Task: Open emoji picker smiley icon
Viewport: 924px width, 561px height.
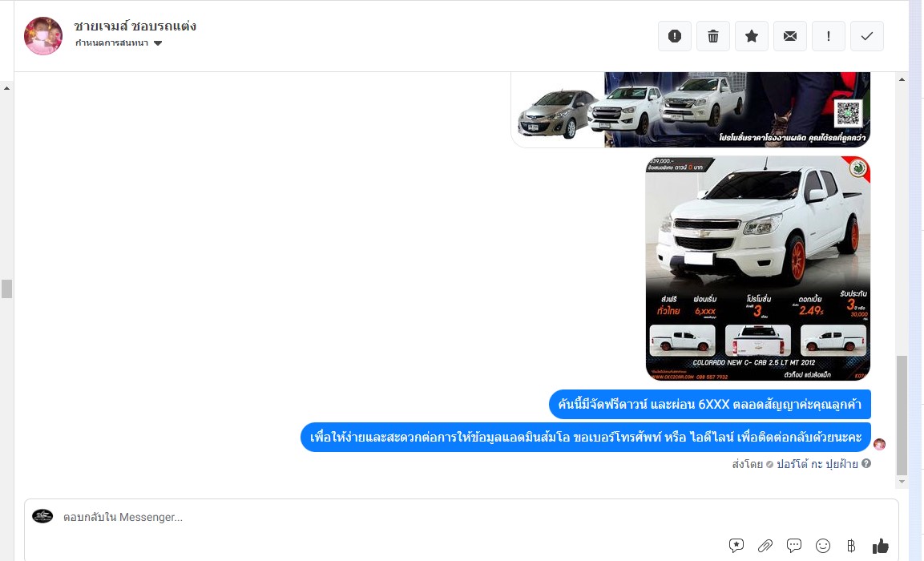Action: [823, 546]
